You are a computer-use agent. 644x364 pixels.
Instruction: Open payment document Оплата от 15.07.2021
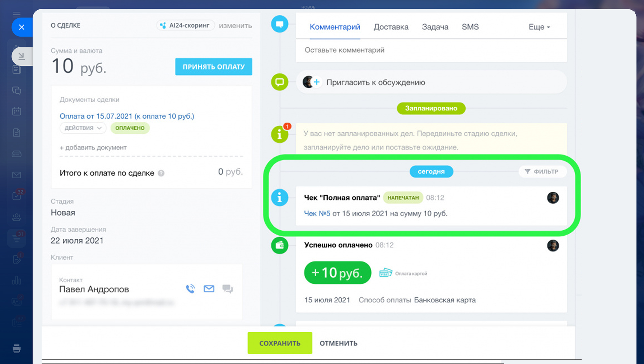point(127,116)
